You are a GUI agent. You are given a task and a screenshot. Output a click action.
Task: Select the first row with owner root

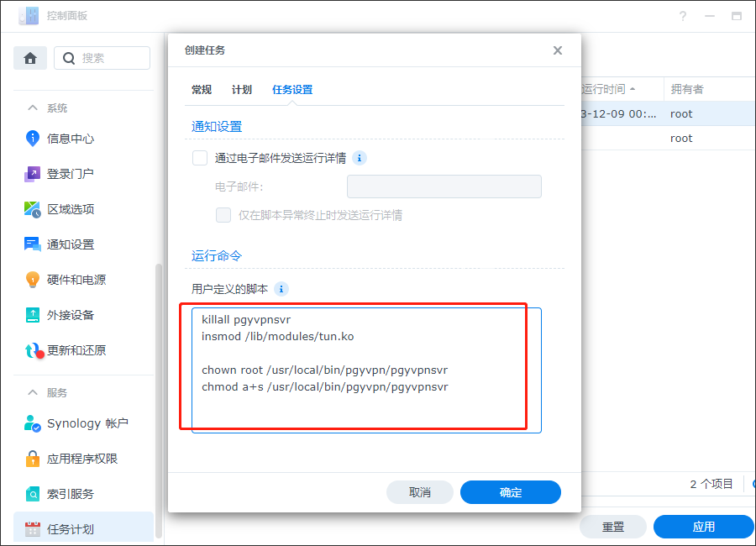[669, 114]
